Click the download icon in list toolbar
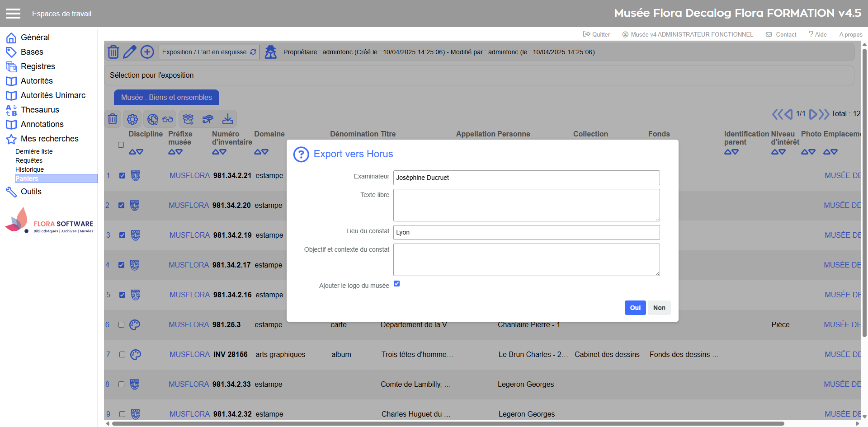Viewport: 868px width, 427px height. (x=228, y=119)
